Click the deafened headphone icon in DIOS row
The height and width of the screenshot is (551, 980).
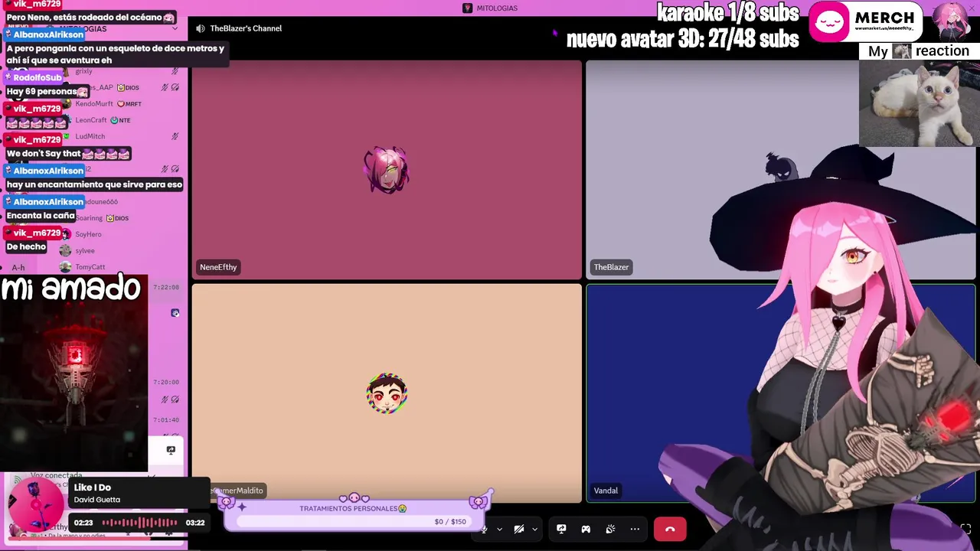175,87
